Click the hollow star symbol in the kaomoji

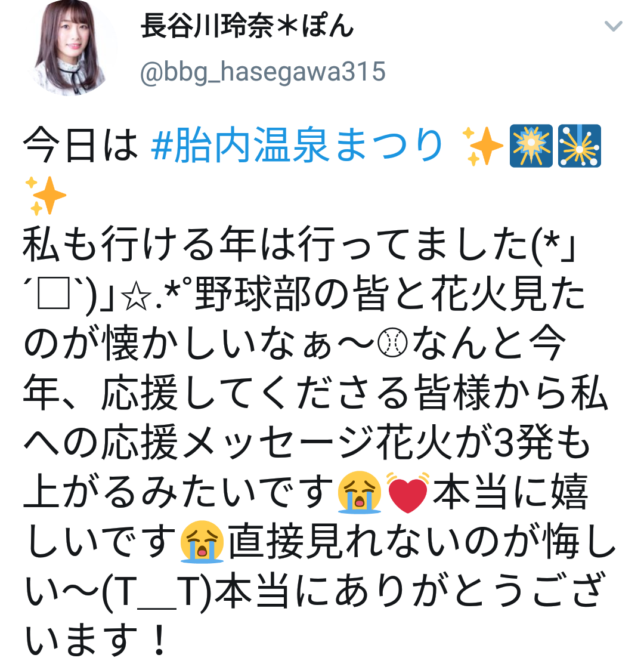coord(136,296)
